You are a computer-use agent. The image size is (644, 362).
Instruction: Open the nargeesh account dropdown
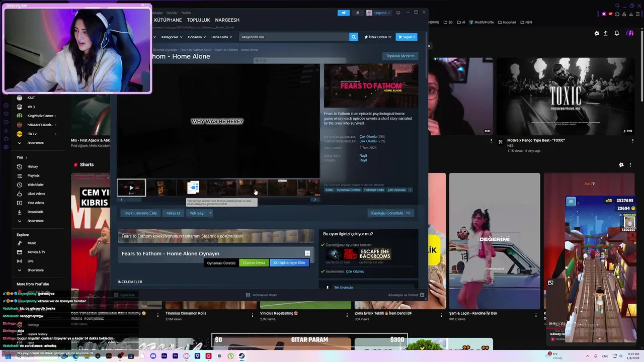click(x=378, y=13)
